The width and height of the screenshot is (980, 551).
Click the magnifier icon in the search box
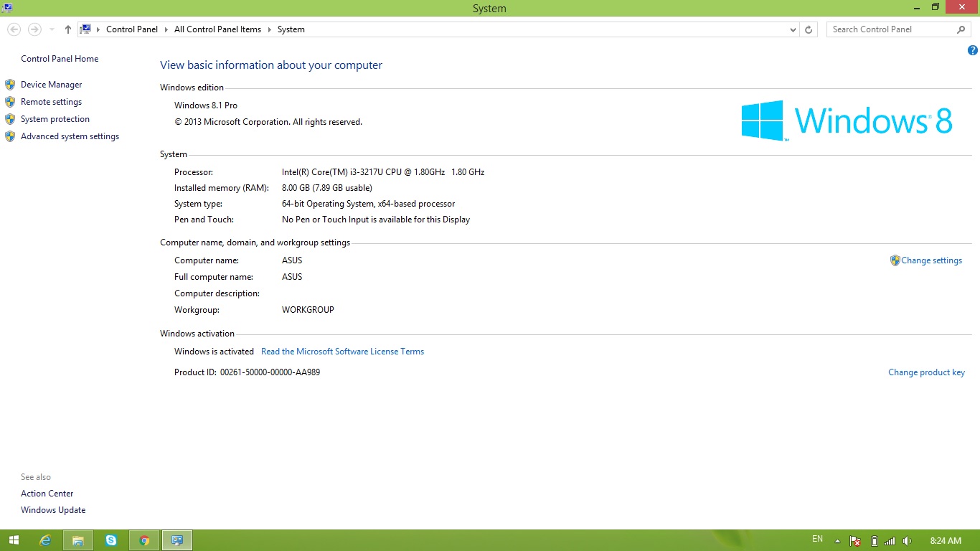tap(961, 29)
